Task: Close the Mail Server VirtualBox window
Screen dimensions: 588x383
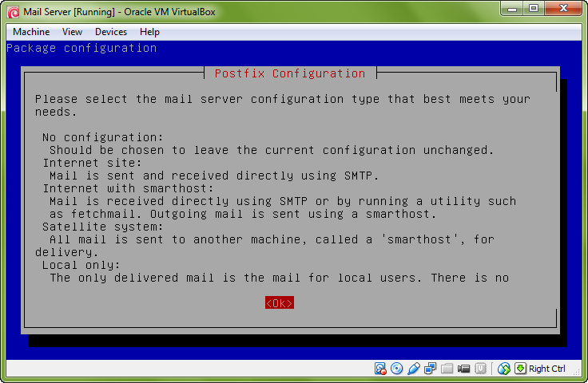Action: pyautogui.click(x=563, y=9)
